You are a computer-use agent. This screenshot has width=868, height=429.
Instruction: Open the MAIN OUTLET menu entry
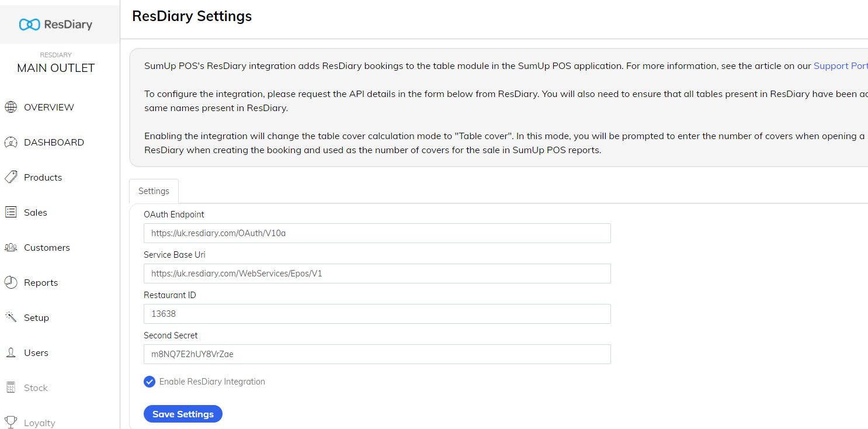point(56,68)
